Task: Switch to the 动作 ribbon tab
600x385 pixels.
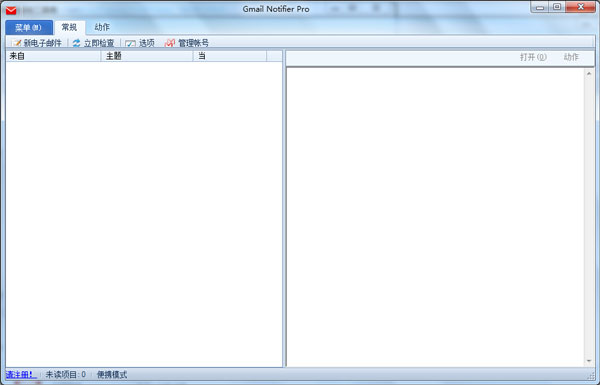Action: 102,27
